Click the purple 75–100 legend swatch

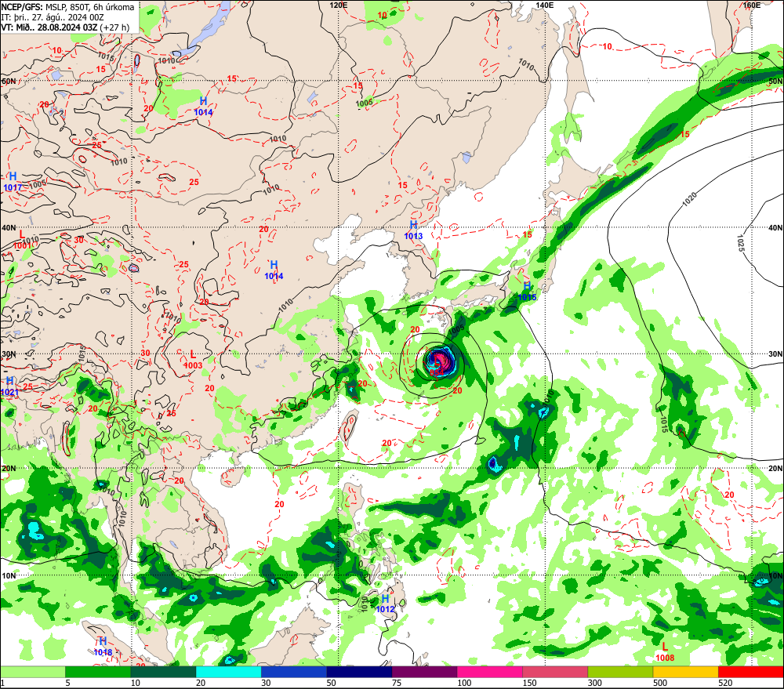tap(424, 672)
